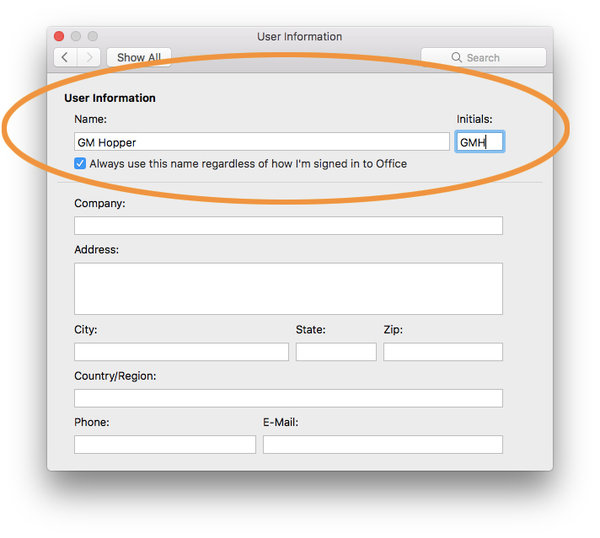
Task: Select the State input field
Action: 336,352
